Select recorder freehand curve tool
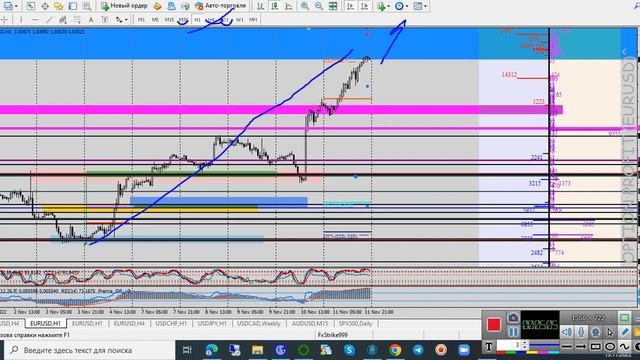The height and width of the screenshot is (360, 640). pyautogui.click(x=624, y=347)
